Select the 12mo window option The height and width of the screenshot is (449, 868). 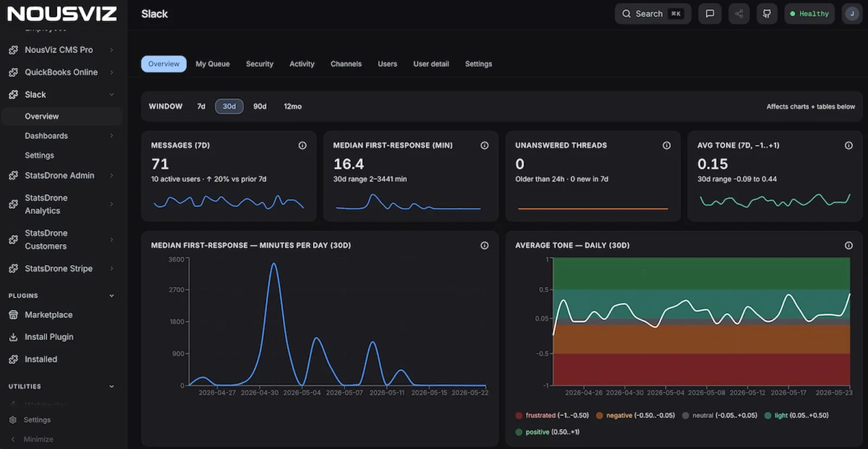click(292, 106)
